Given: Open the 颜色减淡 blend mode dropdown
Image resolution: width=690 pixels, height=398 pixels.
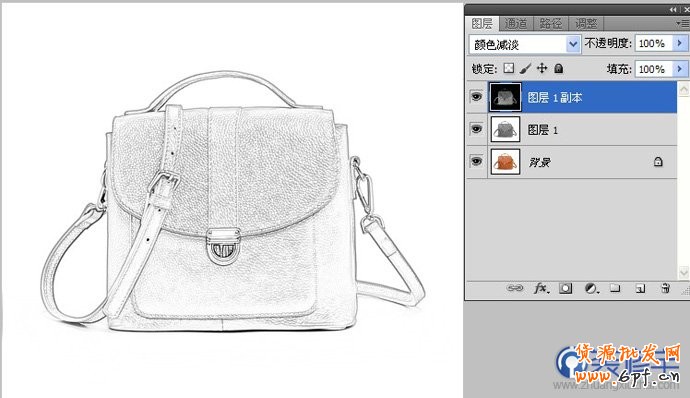Looking at the screenshot, I should [x=525, y=44].
